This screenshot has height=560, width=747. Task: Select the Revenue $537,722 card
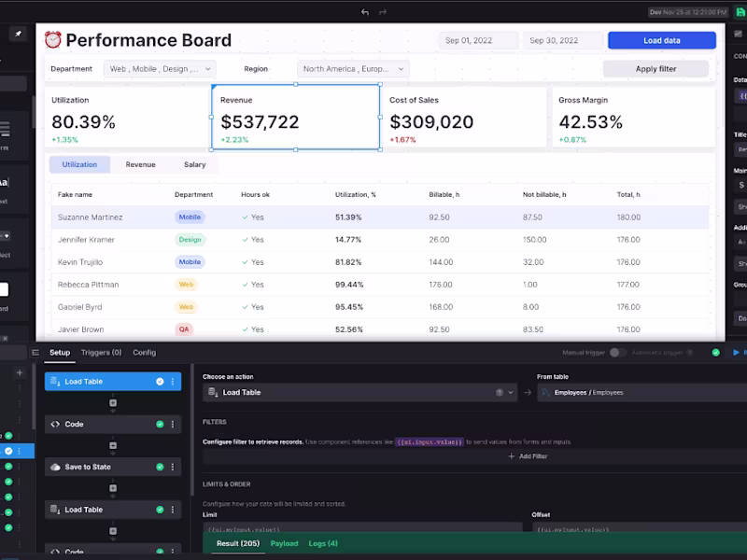(x=295, y=117)
